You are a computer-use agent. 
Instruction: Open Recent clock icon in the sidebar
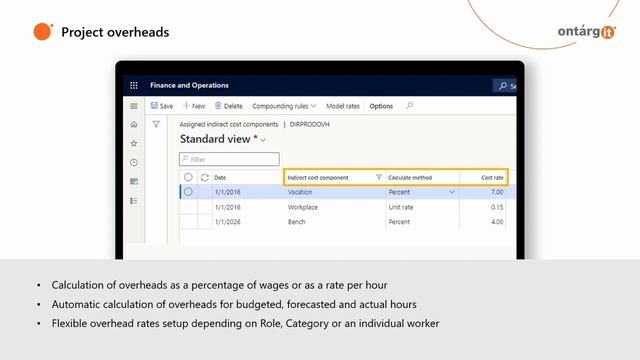(134, 162)
